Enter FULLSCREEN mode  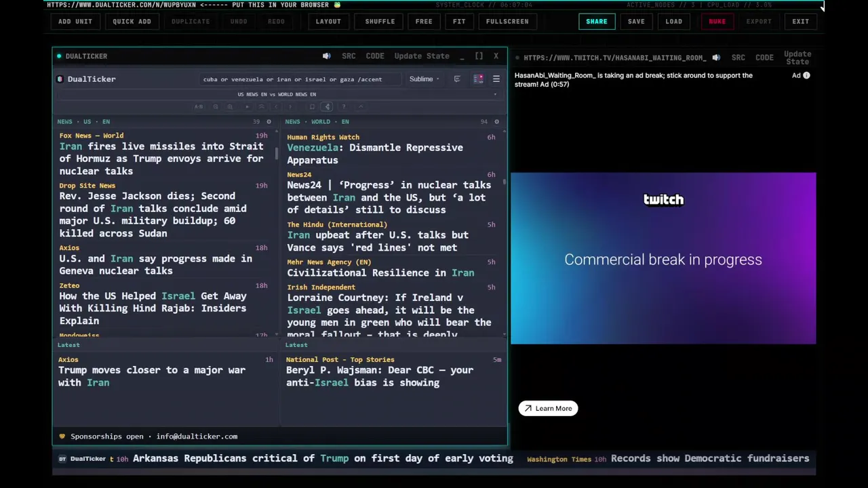click(507, 21)
